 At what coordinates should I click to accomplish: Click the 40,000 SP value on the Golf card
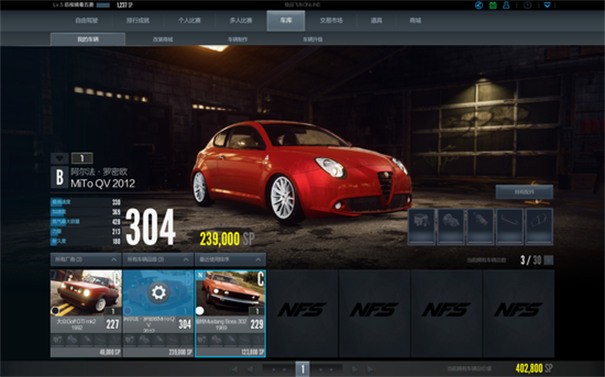[110, 352]
